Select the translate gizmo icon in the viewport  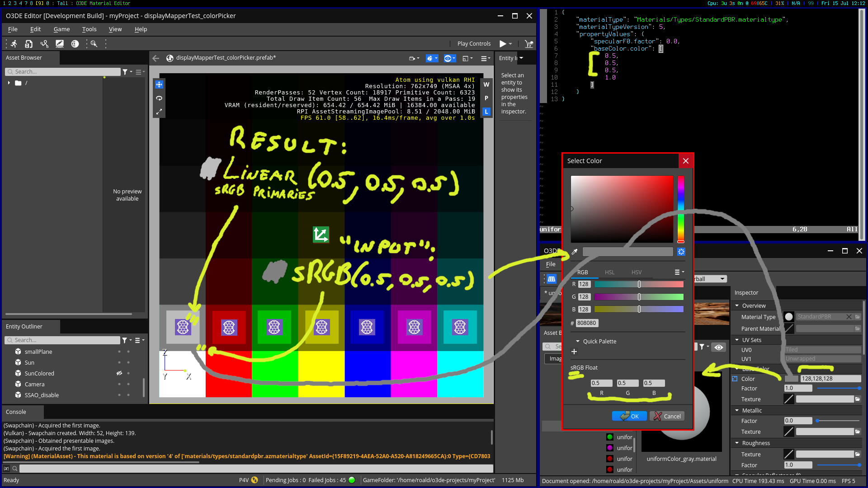[x=159, y=84]
